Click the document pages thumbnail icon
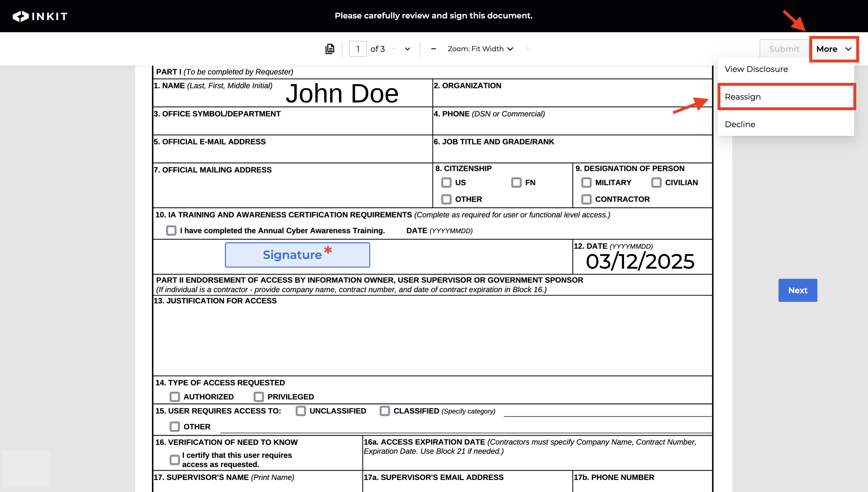This screenshot has width=868, height=492. 330,49
